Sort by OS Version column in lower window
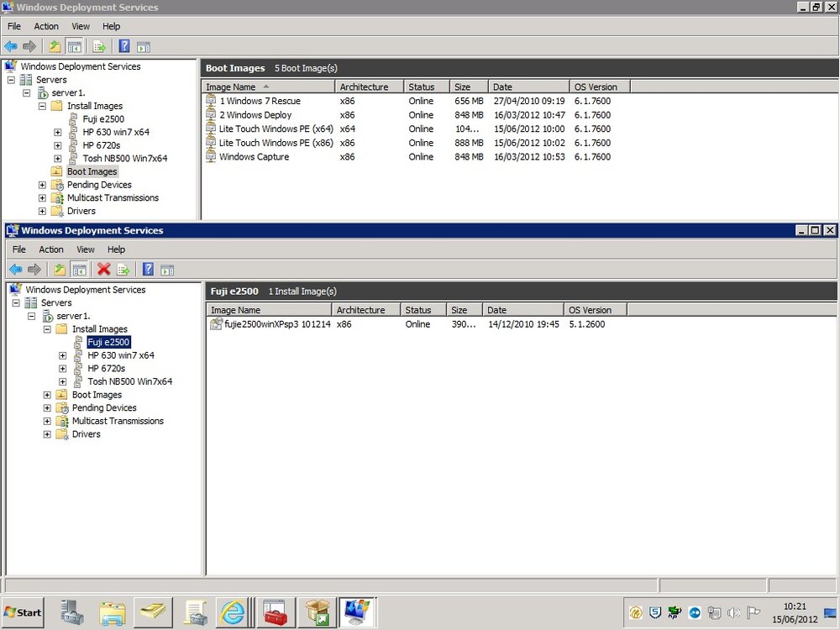 click(596, 310)
